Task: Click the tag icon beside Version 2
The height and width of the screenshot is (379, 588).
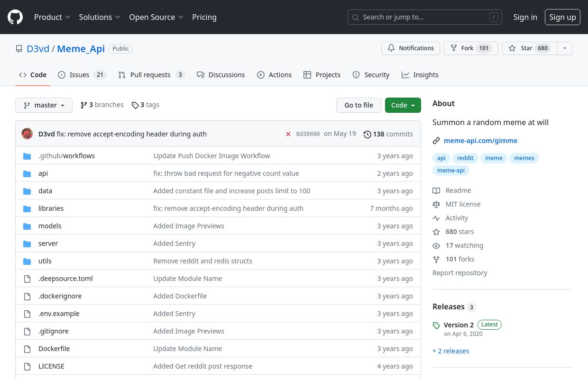Action: [436, 325]
